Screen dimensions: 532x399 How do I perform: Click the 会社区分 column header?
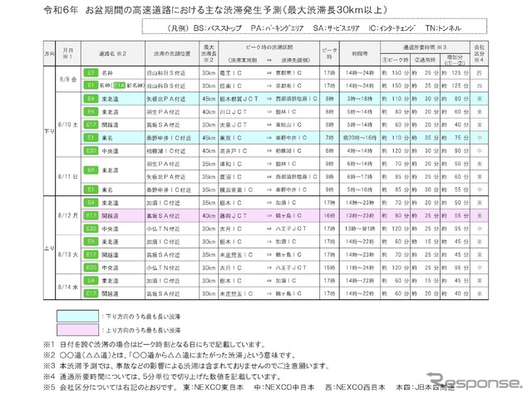(479, 53)
